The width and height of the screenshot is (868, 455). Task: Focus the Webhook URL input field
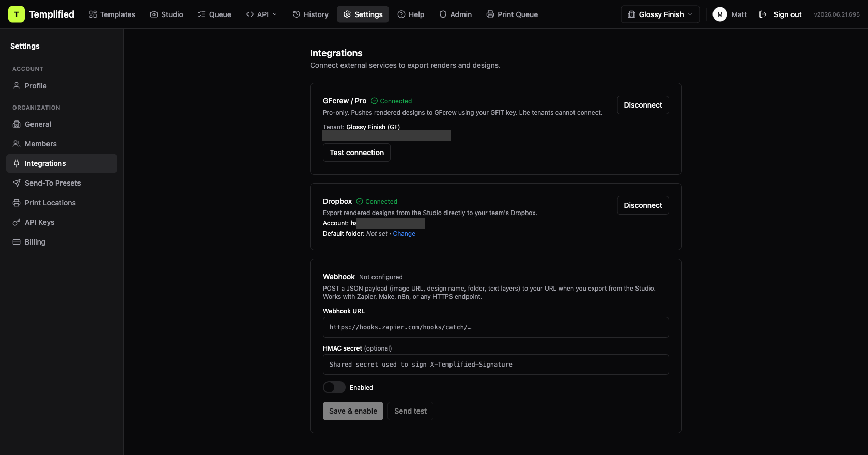(x=496, y=327)
